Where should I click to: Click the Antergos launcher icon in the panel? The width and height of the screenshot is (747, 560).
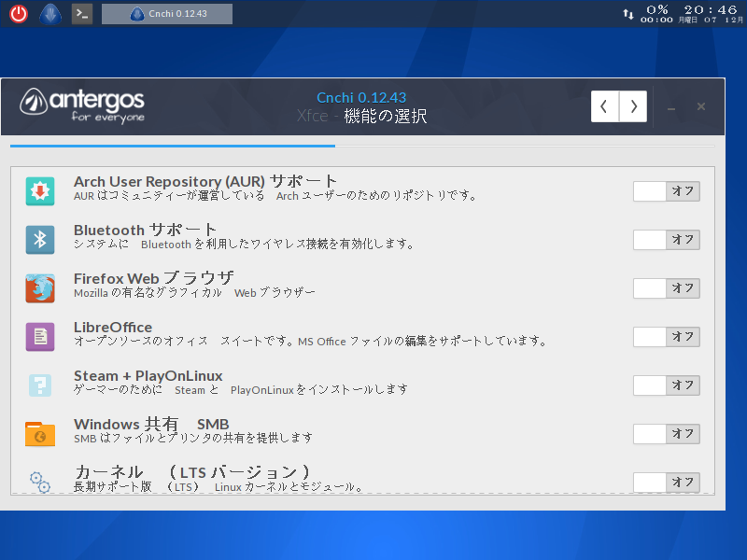(x=49, y=13)
